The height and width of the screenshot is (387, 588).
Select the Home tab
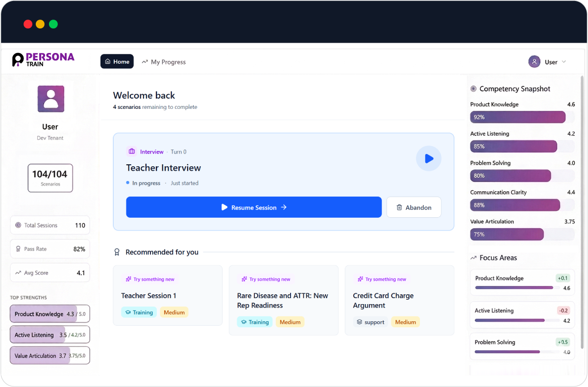[x=117, y=61]
